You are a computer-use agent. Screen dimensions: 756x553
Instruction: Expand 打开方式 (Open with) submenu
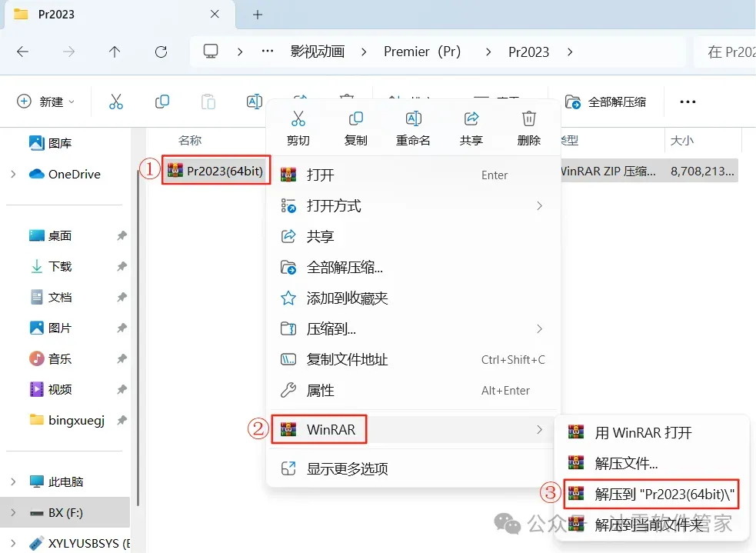coord(413,206)
